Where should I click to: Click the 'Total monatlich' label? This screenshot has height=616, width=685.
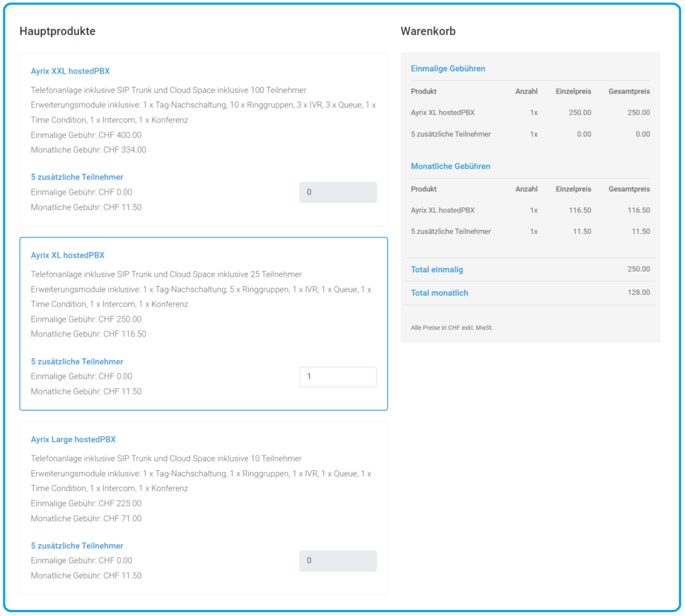439,293
